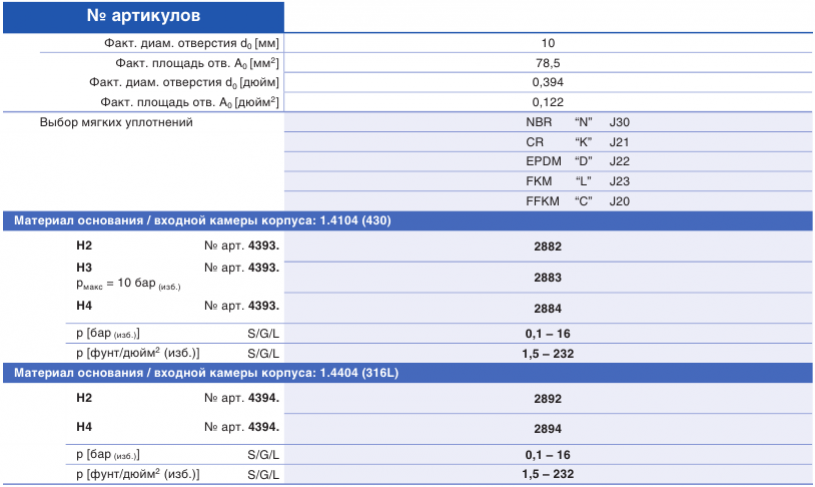Viewport: 815px width, 487px height.
Task: Choose the CR "K" J21 seal option
Action: (548, 142)
